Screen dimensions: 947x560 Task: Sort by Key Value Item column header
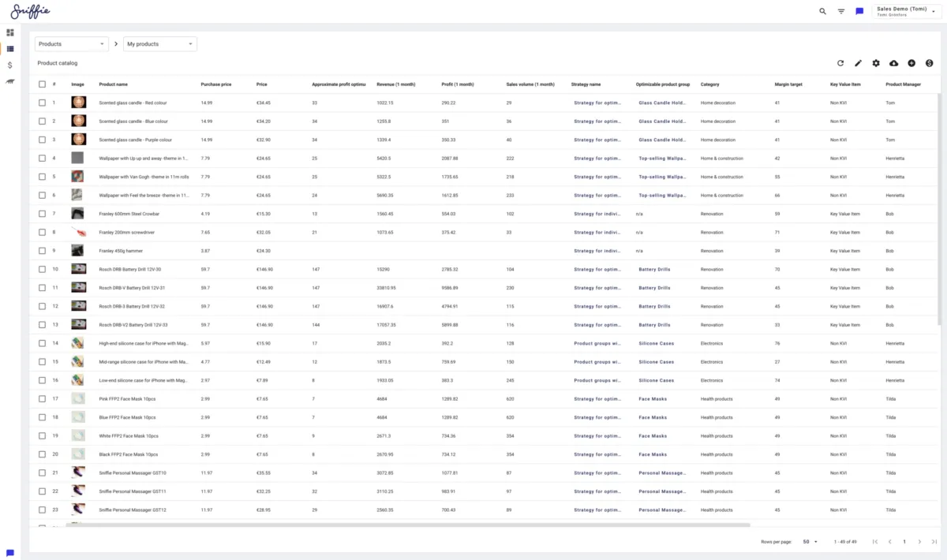[845, 84]
